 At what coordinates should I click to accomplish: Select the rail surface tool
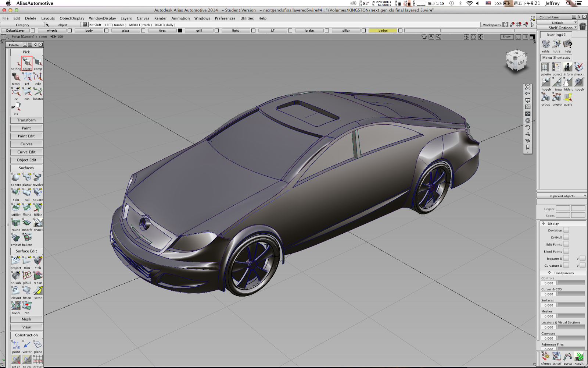(x=26, y=192)
